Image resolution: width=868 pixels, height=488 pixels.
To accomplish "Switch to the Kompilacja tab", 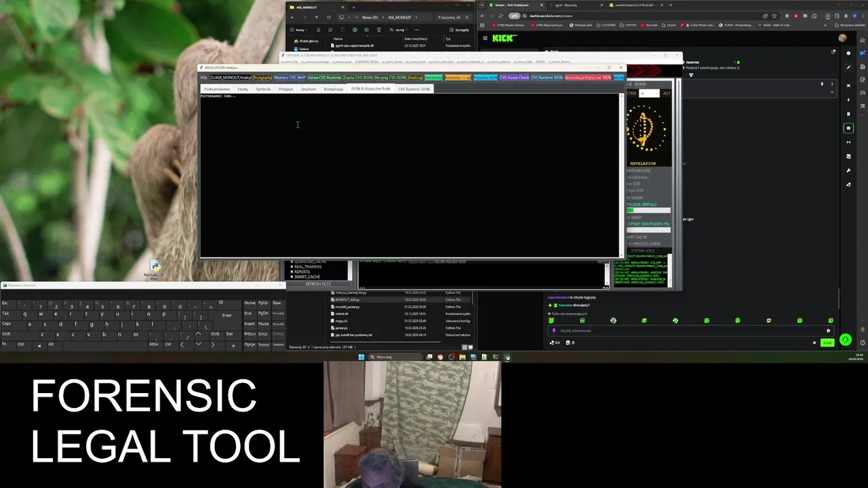I will pyautogui.click(x=334, y=89).
